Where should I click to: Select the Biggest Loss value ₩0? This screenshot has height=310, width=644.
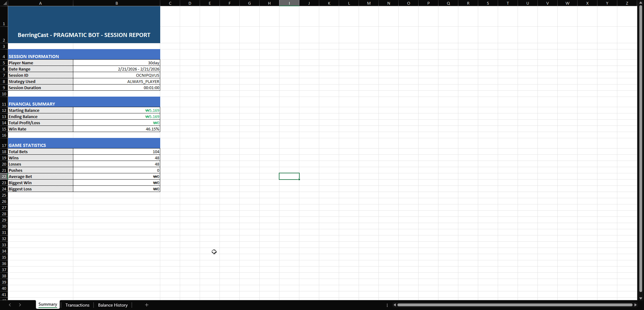coord(117,189)
